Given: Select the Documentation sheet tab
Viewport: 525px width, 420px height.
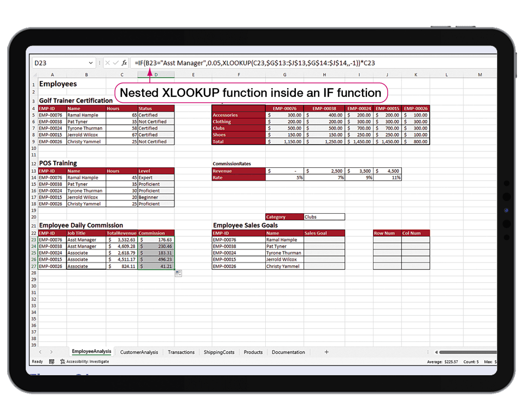Looking at the screenshot, I should [288, 352].
